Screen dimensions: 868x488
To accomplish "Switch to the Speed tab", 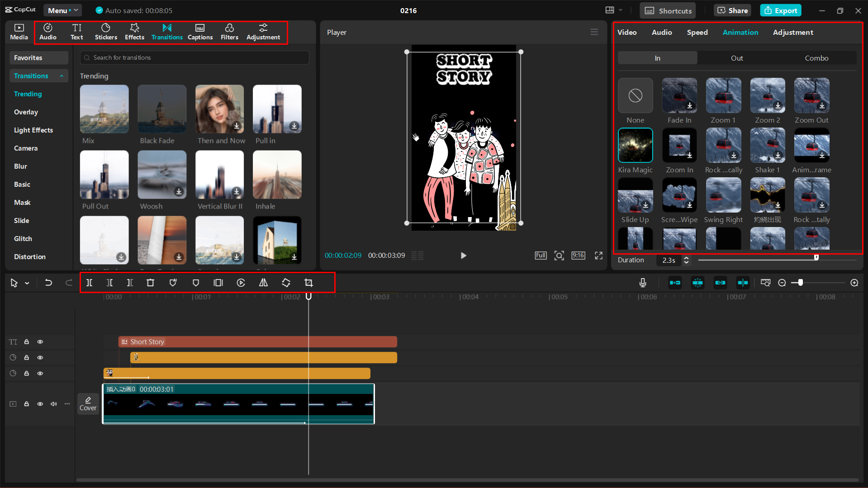I will (x=697, y=33).
